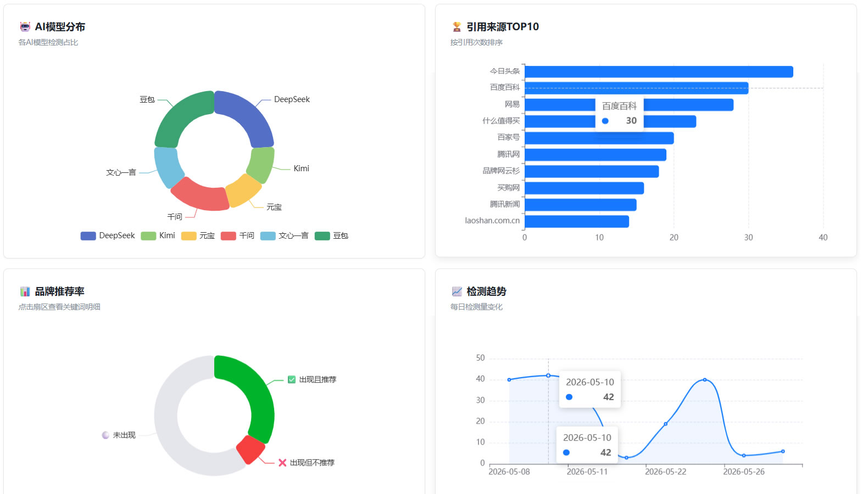Viewport: 868px width, 494px height.
Task: Click the 什么值得买 axis label
Action: pyautogui.click(x=501, y=121)
